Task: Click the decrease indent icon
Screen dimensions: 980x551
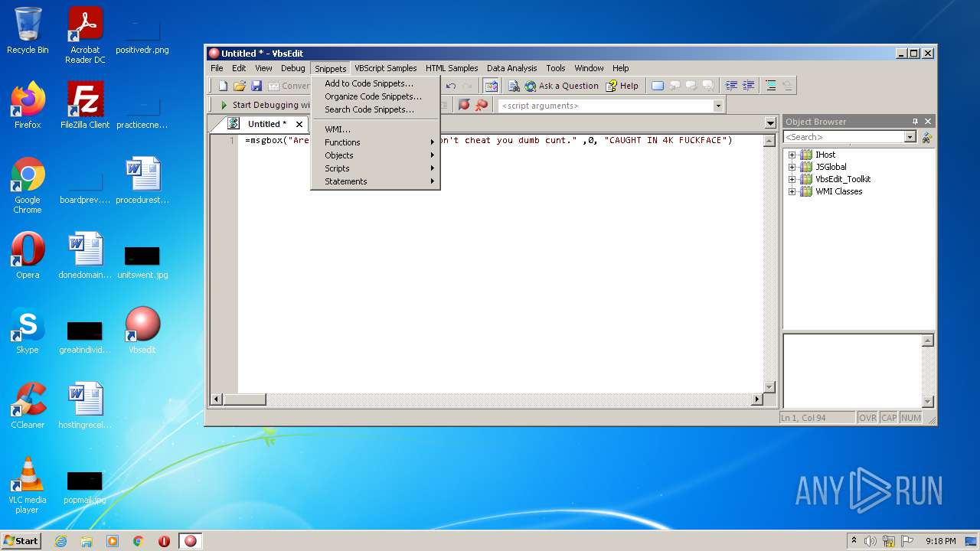Action: pos(731,86)
